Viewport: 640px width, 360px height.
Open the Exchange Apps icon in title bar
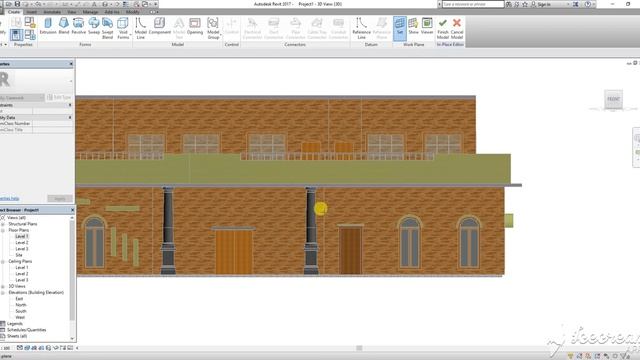[576, 4]
